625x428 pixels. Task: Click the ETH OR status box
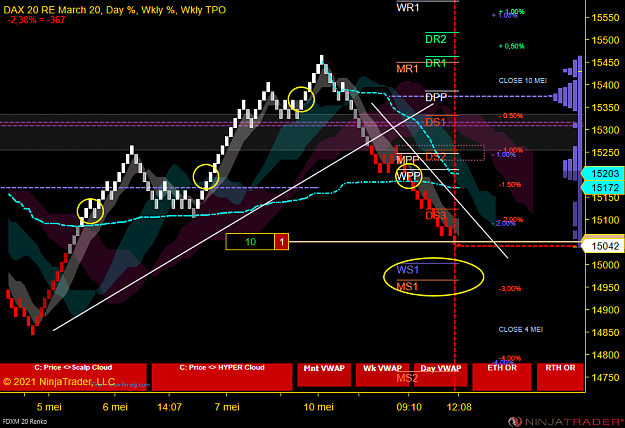tap(502, 377)
